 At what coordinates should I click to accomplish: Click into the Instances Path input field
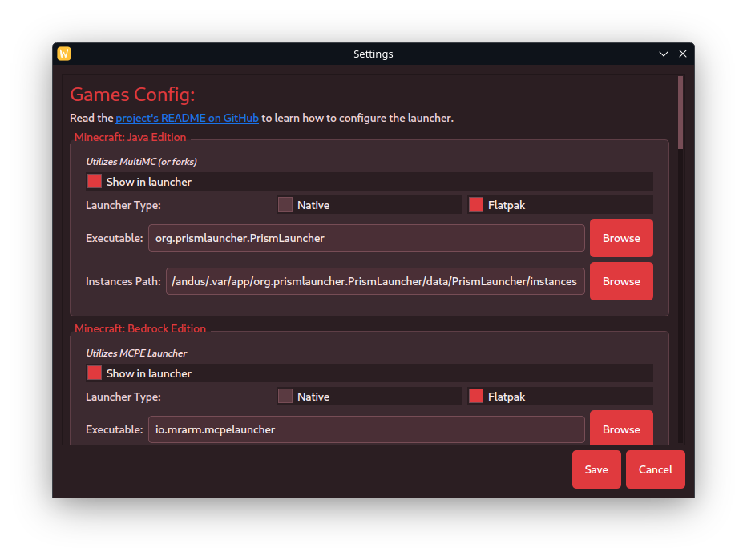click(x=375, y=281)
